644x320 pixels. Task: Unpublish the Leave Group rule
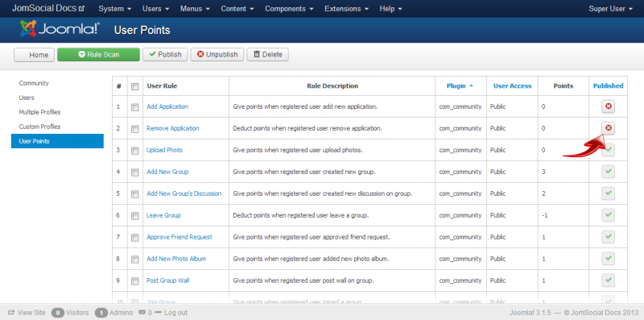pos(609,215)
